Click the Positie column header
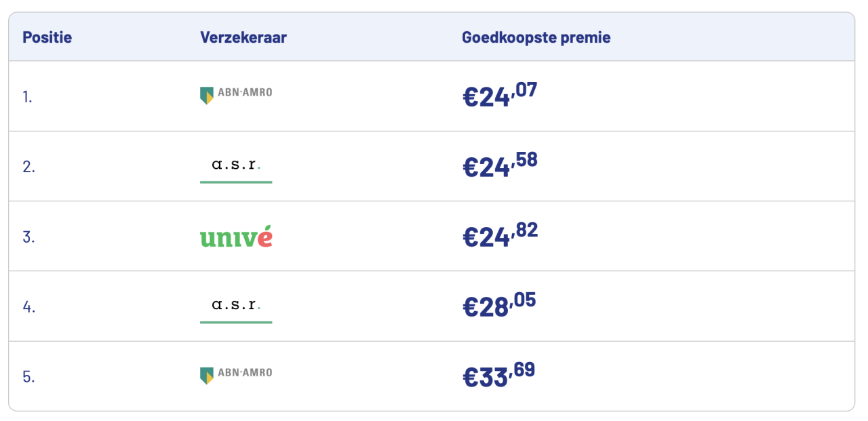The image size is (868, 421). point(47,37)
